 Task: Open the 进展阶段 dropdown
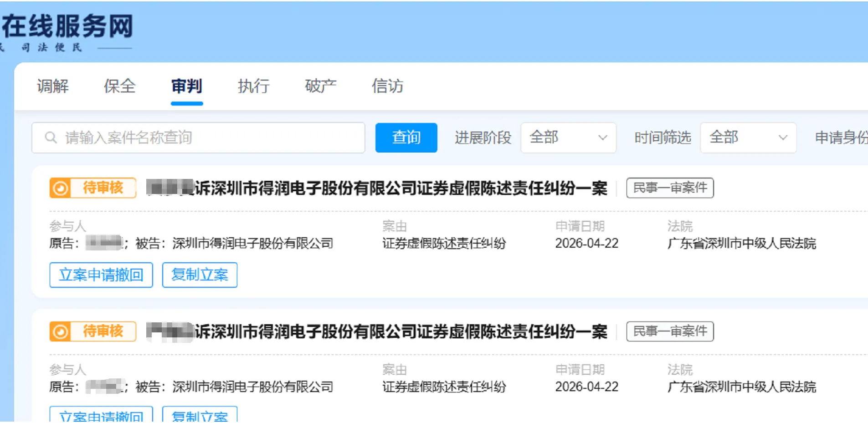568,138
